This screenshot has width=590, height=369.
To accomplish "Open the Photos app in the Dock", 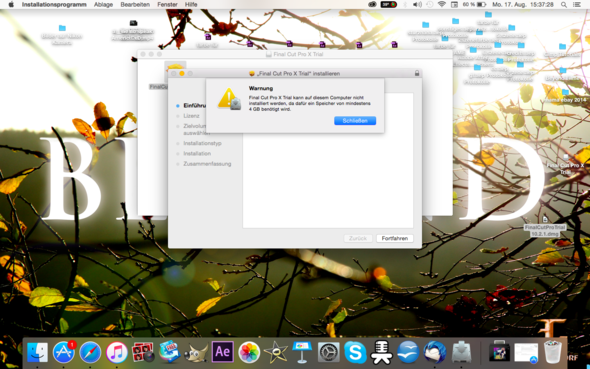I will 249,352.
